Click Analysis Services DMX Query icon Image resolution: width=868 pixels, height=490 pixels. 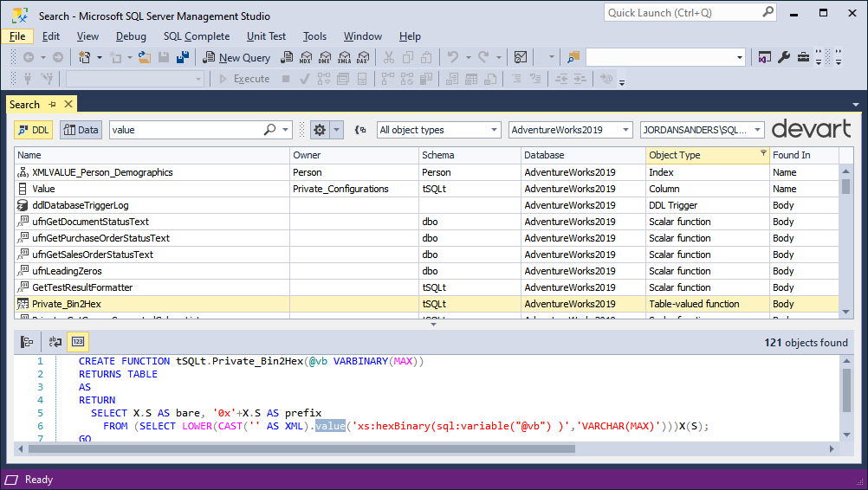[325, 57]
